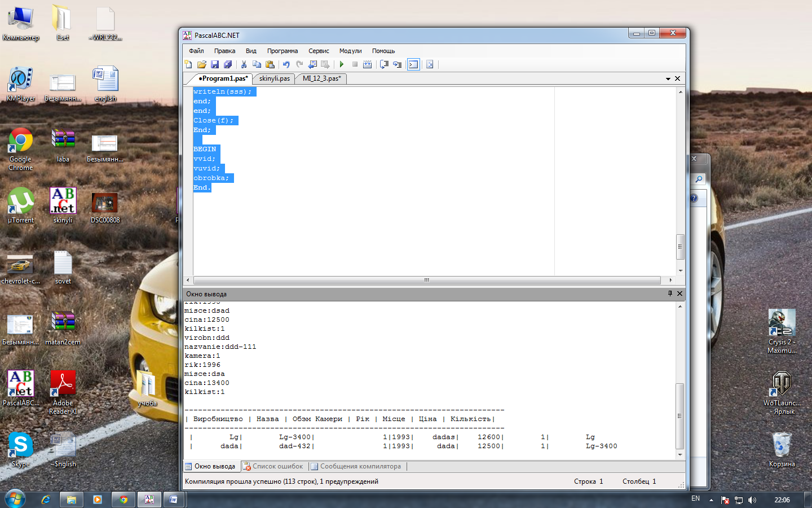Screen dimensions: 812x508
Task: Toggle the output window toolbar button
Action: tap(413, 64)
